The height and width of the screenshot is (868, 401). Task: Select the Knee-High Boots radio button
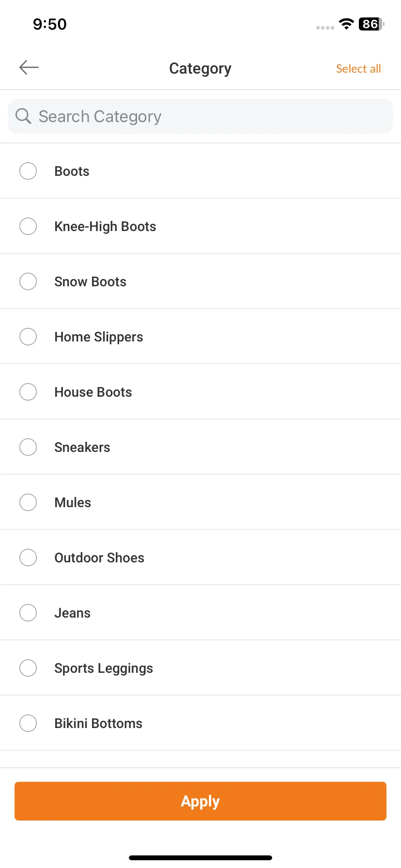point(28,226)
